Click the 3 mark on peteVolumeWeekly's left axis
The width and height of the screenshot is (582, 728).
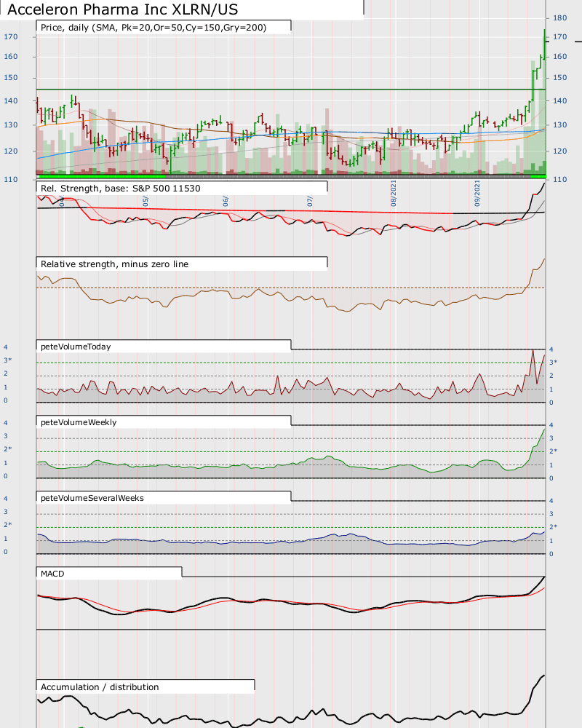point(6,436)
